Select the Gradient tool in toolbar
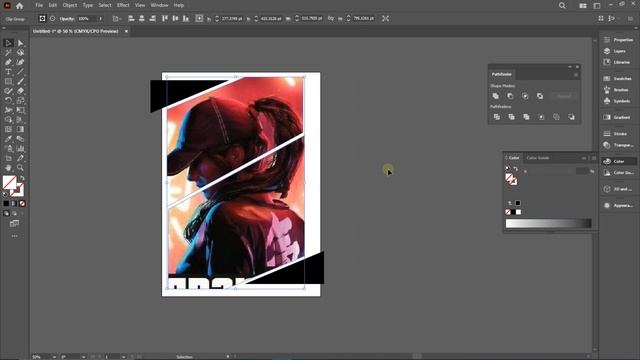The width and height of the screenshot is (640, 360). (x=20, y=129)
